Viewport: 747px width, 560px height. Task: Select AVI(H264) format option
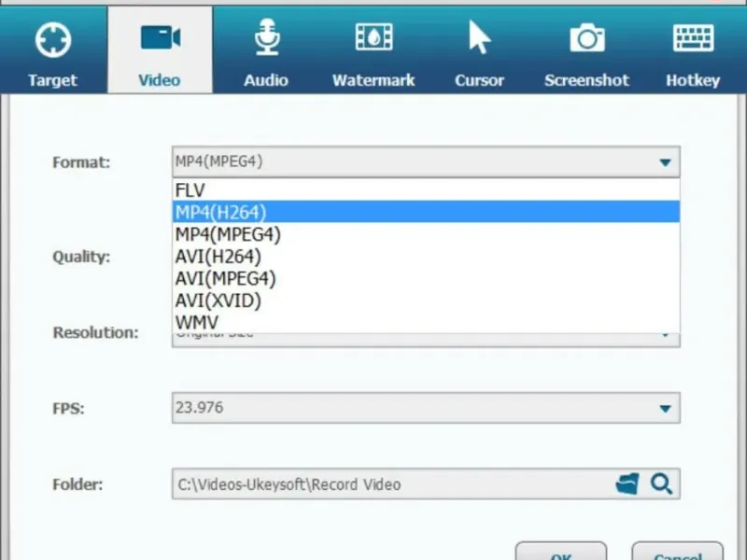[426, 256]
